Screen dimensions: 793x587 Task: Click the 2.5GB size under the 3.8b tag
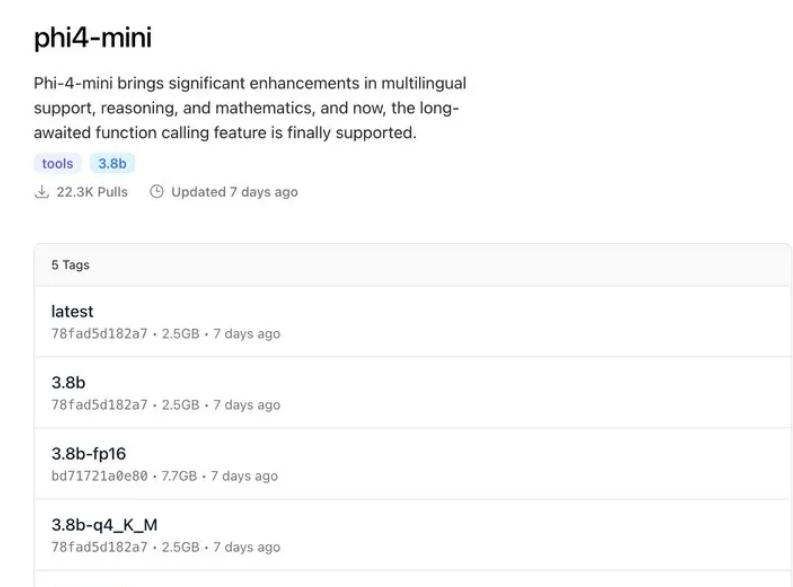181,405
